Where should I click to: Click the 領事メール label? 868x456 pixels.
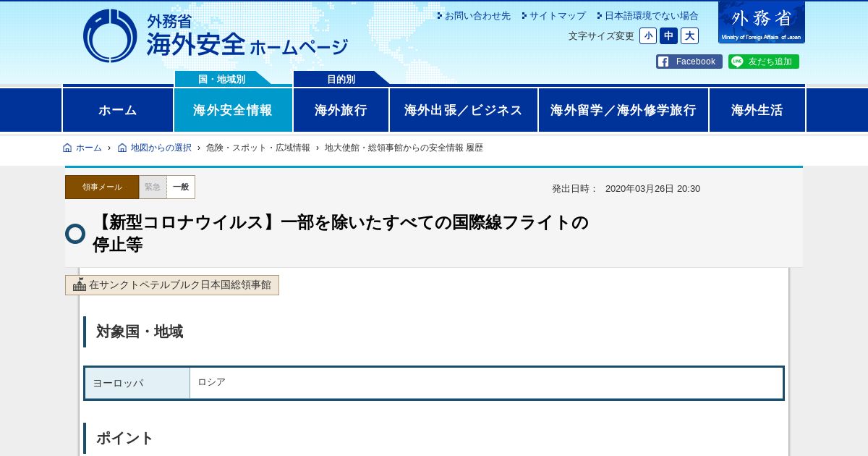tap(102, 187)
